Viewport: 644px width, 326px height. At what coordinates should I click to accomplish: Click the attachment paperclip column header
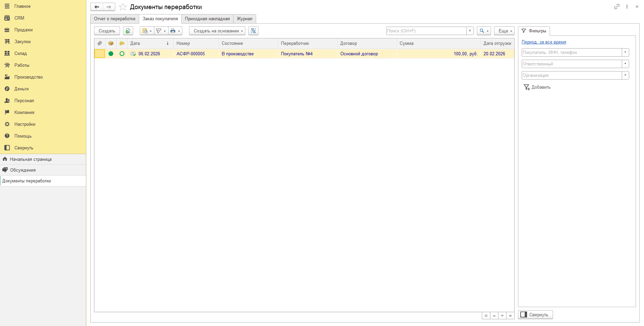[x=100, y=43]
